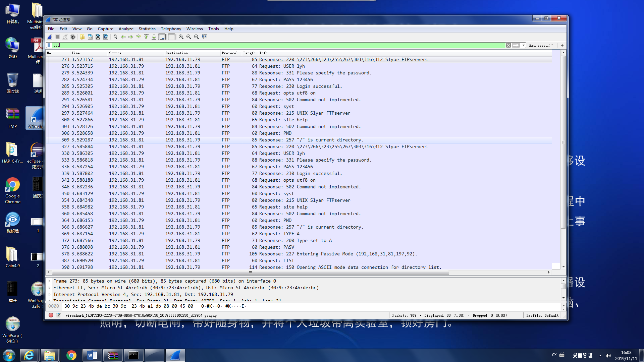Click the Expression button
Viewport: 644px width, 362px height.
pyautogui.click(x=541, y=45)
